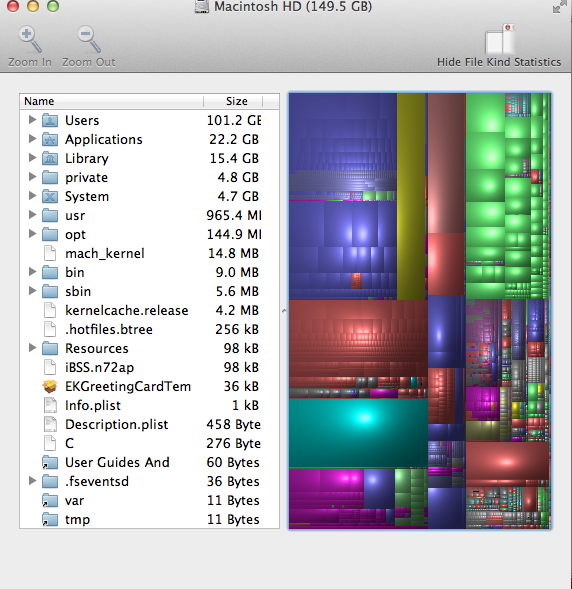This screenshot has width=572, height=589.
Task: Click the yellow minimize window button
Action: tap(33, 6)
